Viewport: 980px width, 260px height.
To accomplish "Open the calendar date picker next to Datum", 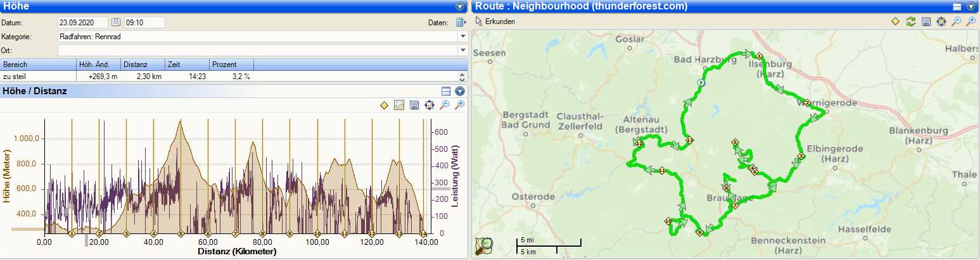I will tap(116, 22).
